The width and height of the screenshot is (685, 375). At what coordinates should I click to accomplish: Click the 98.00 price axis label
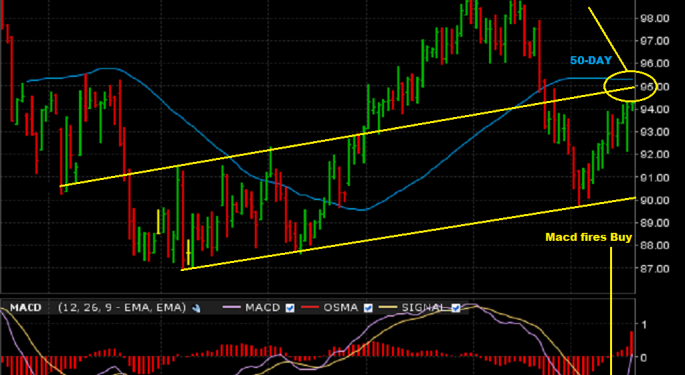[x=654, y=18]
